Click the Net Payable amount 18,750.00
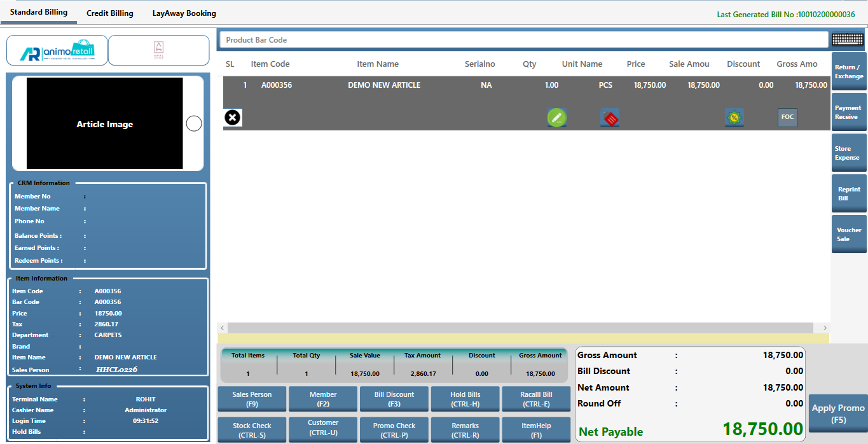 [x=762, y=429]
